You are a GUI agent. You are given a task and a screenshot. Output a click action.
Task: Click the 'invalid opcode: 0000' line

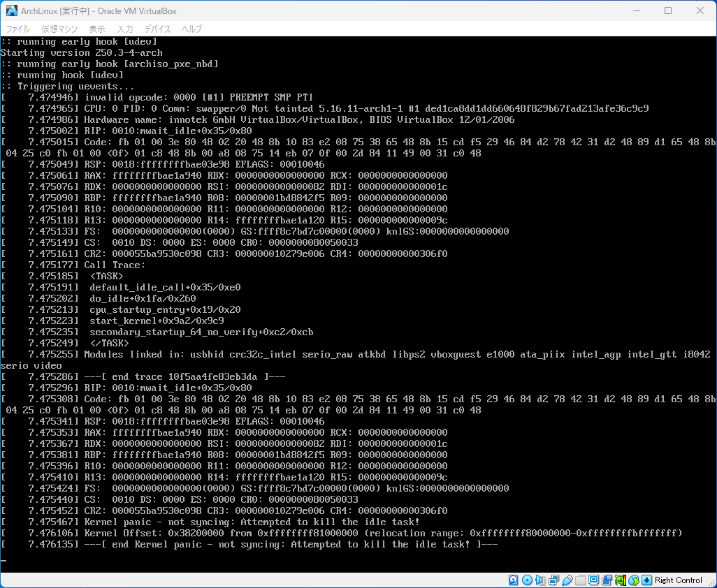point(157,97)
